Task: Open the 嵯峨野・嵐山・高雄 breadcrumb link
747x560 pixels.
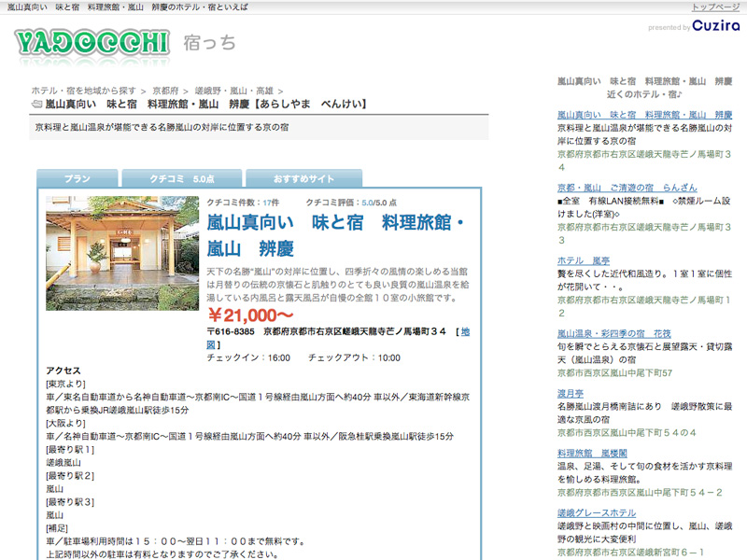Action: pos(233,91)
